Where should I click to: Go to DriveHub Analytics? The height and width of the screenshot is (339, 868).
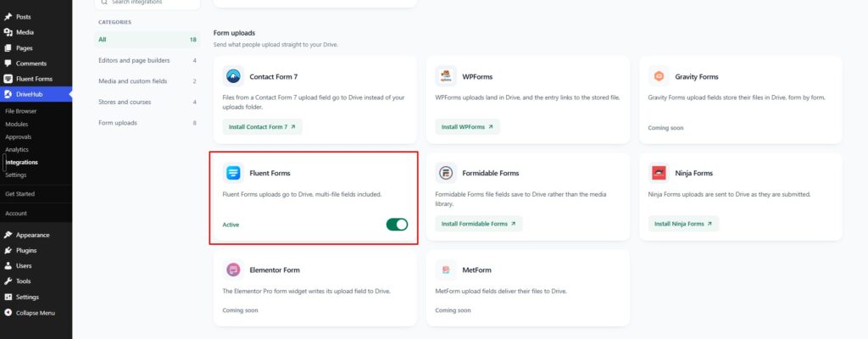point(17,149)
